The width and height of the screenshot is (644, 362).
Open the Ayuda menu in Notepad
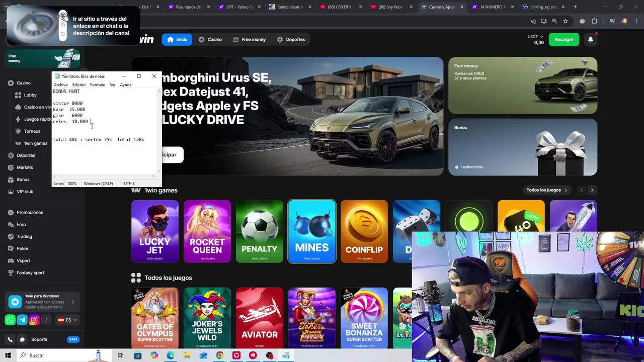click(126, 85)
